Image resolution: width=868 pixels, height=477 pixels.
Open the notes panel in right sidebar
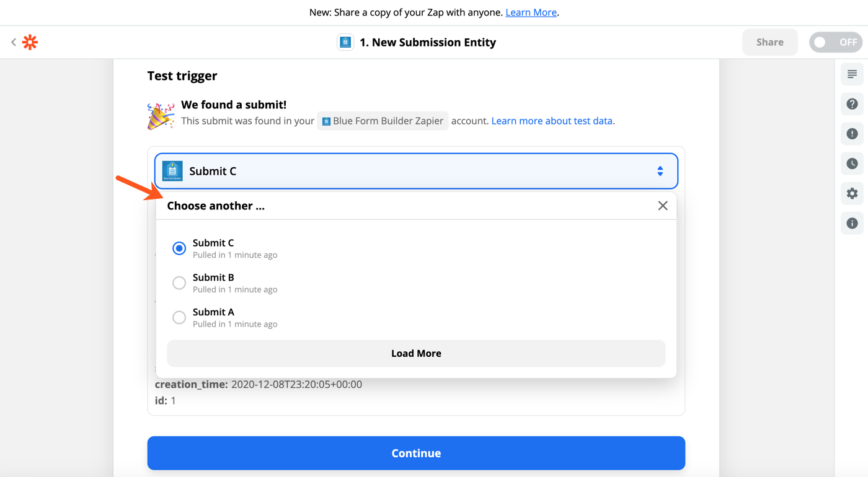(852, 74)
